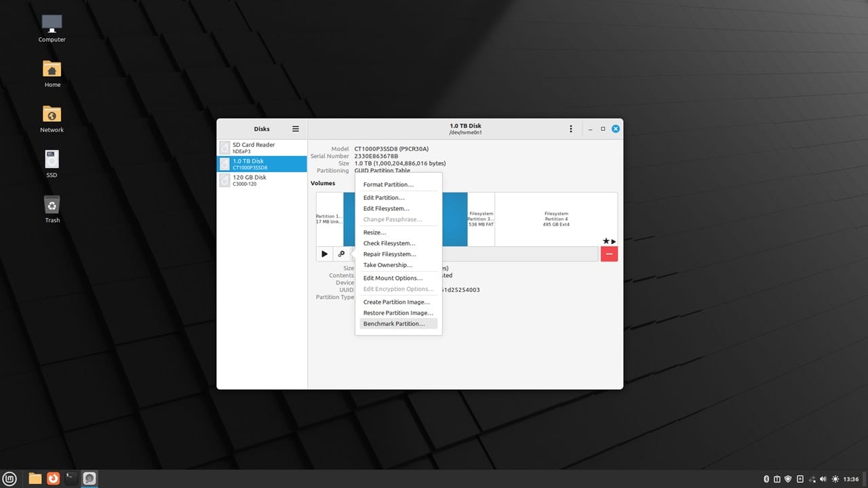This screenshot has height=488, width=868.
Task: Choose Benchmark Partition… from the menu
Action: coord(395,323)
